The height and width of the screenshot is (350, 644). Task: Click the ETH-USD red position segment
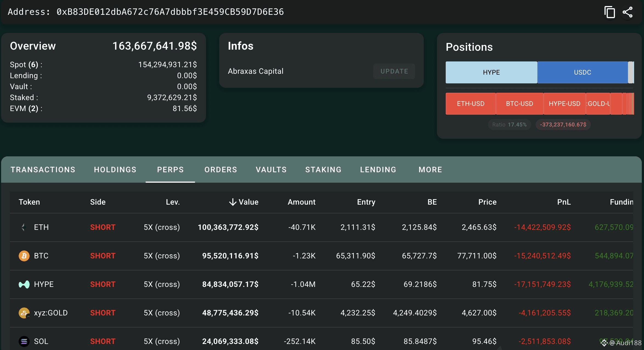[x=471, y=104]
